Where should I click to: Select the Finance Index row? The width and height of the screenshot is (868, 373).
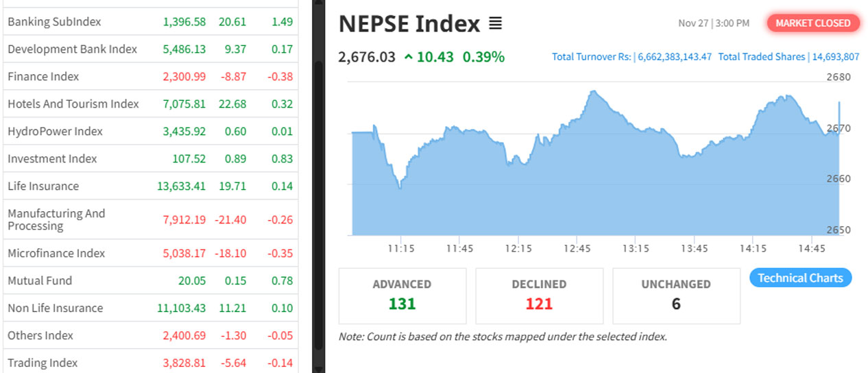[x=43, y=77]
